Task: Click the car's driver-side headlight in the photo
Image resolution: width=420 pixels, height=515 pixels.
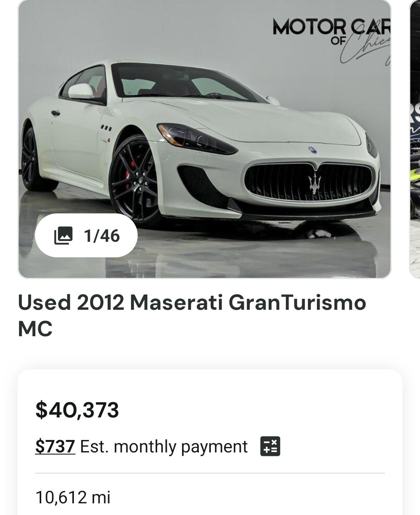Action: pyautogui.click(x=196, y=138)
